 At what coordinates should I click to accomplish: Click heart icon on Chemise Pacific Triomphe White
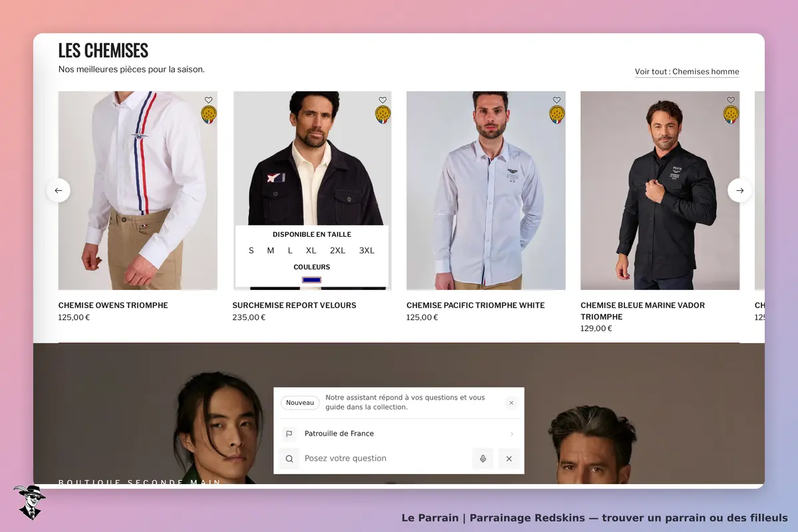coord(557,100)
